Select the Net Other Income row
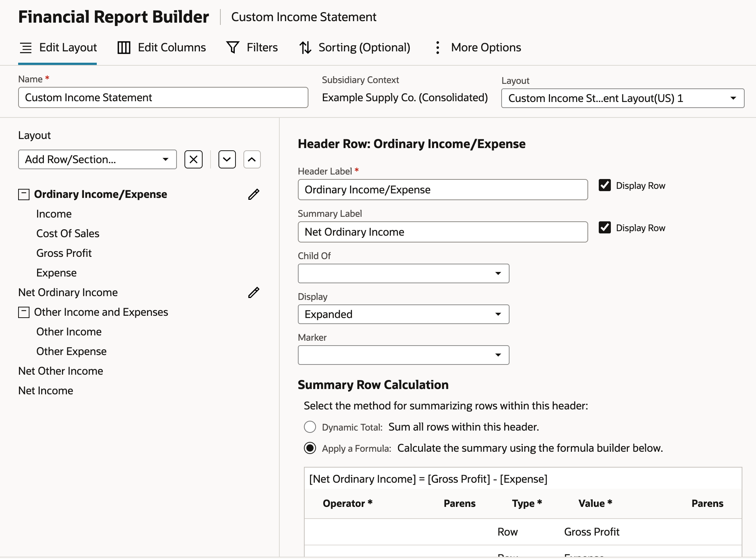Viewport: 756px width, 559px height. (60, 371)
